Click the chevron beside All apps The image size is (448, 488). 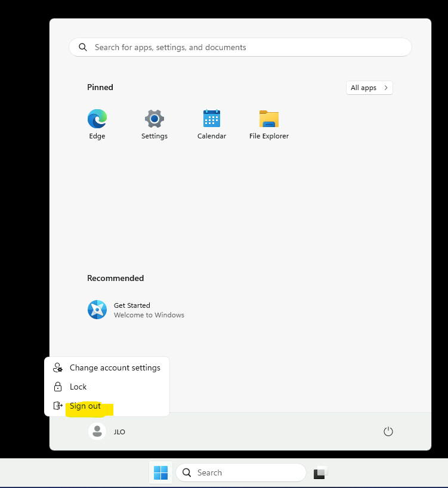[x=386, y=88]
